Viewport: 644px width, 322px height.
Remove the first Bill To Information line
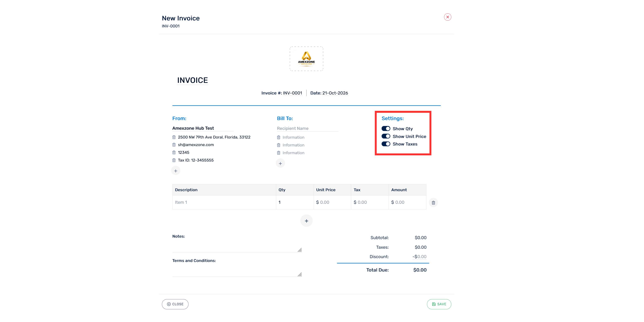pyautogui.click(x=278, y=137)
